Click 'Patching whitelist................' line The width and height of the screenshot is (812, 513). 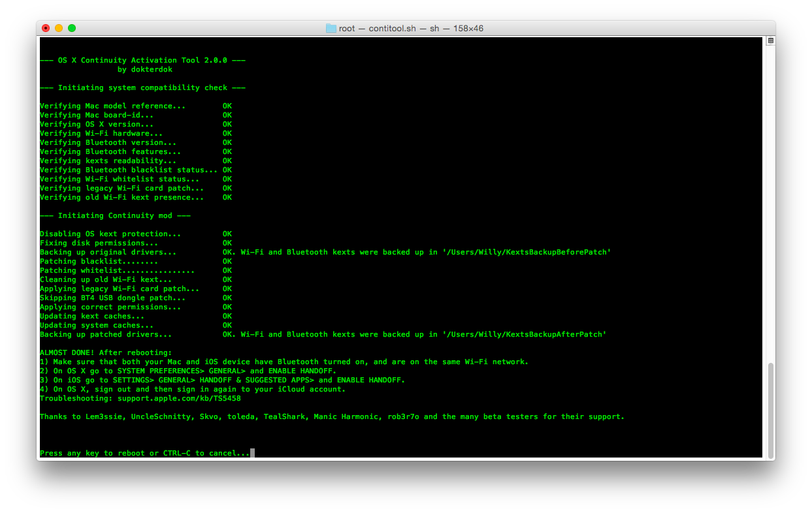click(x=136, y=270)
